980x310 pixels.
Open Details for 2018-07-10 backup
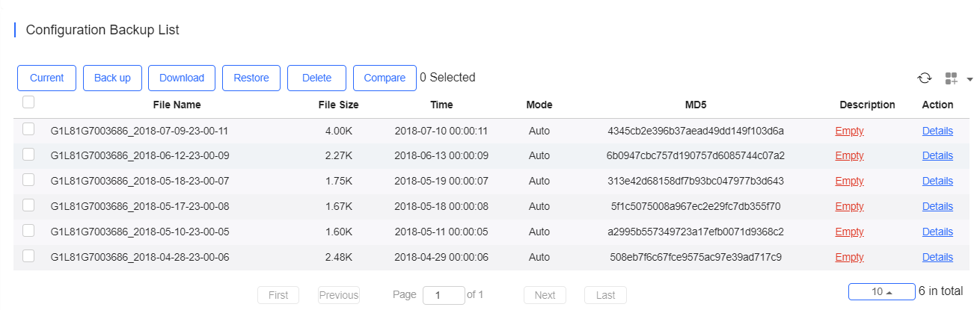point(937,131)
